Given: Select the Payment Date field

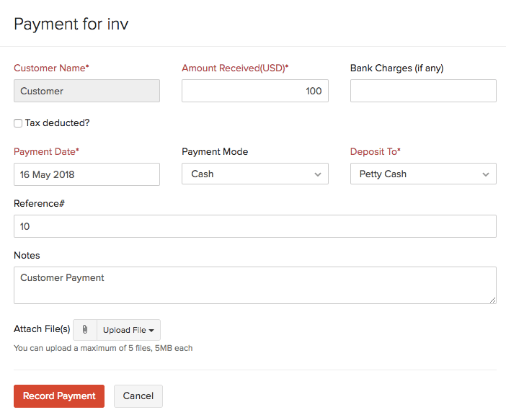Looking at the screenshot, I should click(86, 174).
